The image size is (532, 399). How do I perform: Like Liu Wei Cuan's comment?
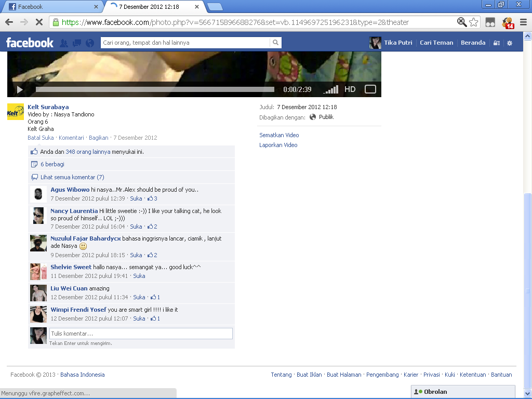[x=139, y=297]
